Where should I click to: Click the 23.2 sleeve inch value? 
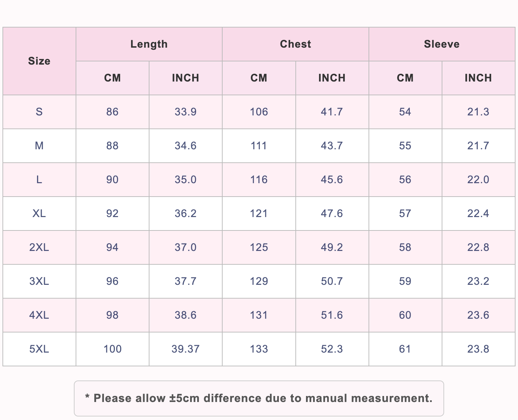[478, 281]
